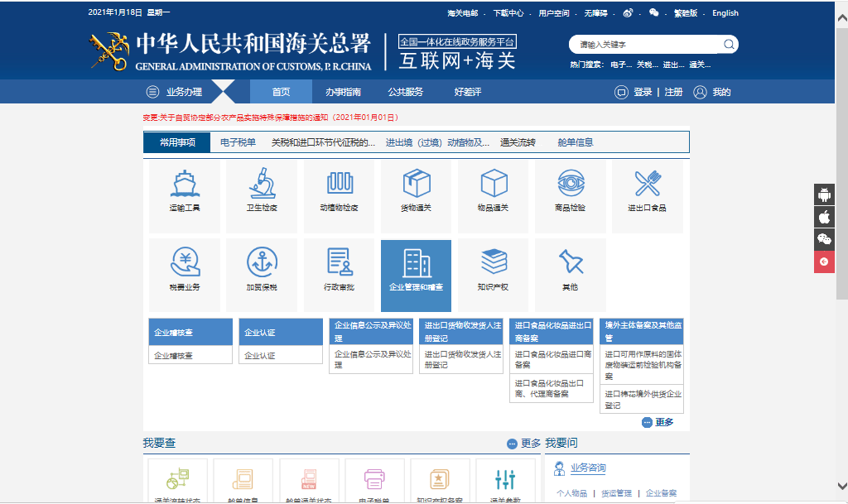
Task: Open 通关参数 sliders icon
Action: 505,479
